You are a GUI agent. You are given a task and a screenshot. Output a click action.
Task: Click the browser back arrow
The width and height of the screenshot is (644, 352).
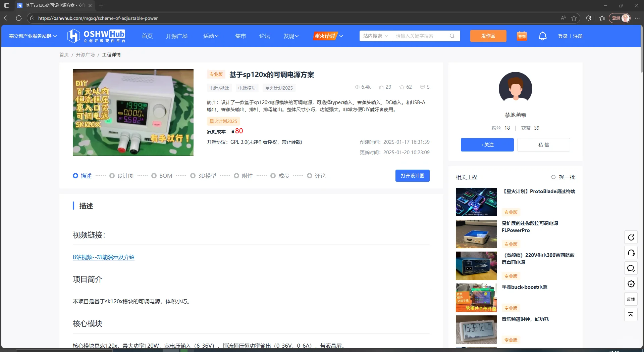pyautogui.click(x=7, y=18)
